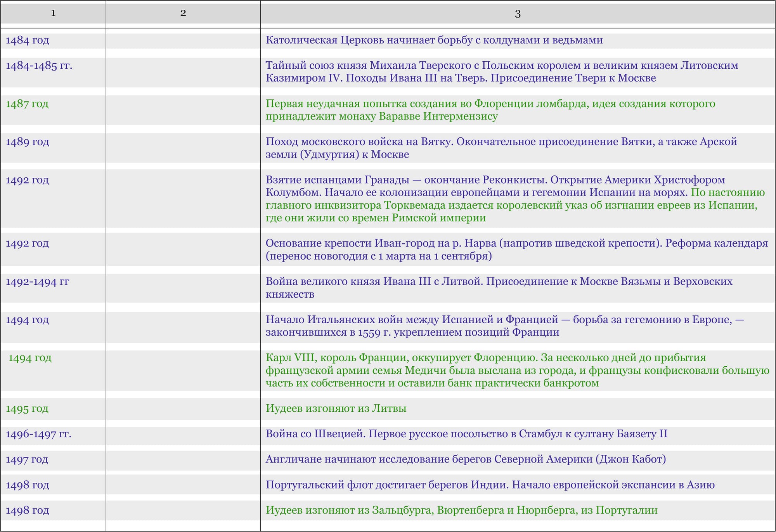Click the date cell '1497 год'
The height and width of the screenshot is (532, 776).
pos(27,459)
